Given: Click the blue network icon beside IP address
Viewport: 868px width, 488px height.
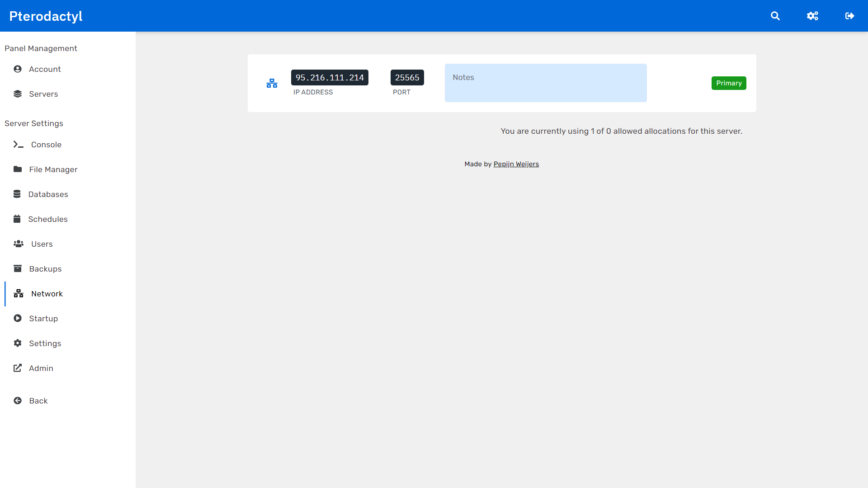Looking at the screenshot, I should pos(272,84).
